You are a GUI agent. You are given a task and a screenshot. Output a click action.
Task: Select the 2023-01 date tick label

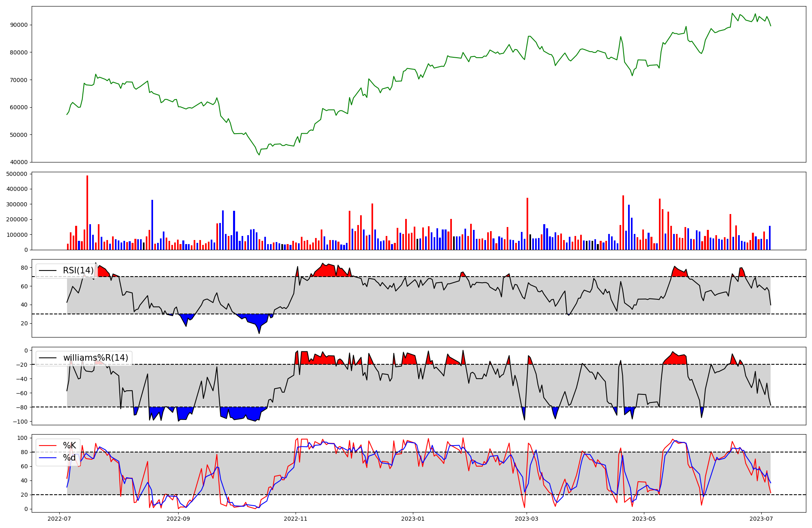point(413,519)
